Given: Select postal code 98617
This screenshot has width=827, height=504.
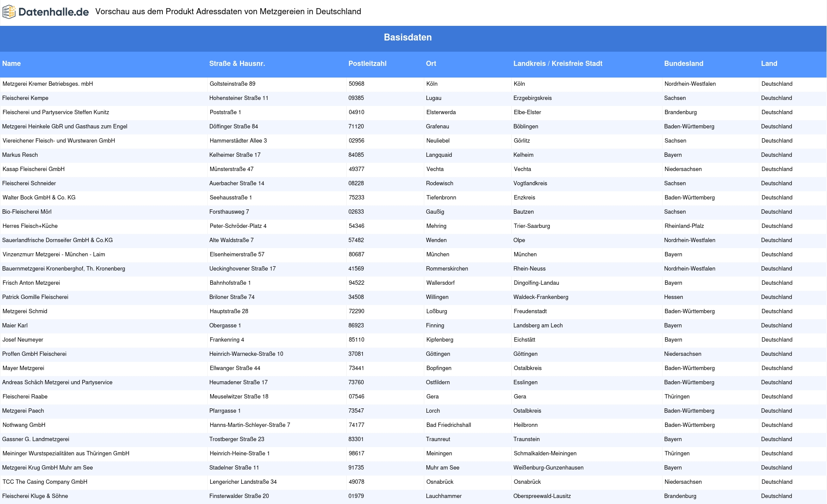Looking at the screenshot, I should tap(357, 454).
